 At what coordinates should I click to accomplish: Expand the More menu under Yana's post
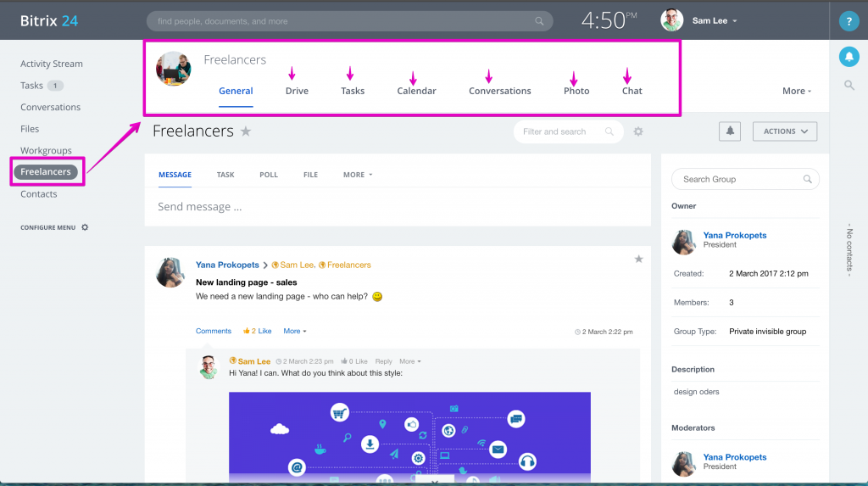(x=294, y=331)
